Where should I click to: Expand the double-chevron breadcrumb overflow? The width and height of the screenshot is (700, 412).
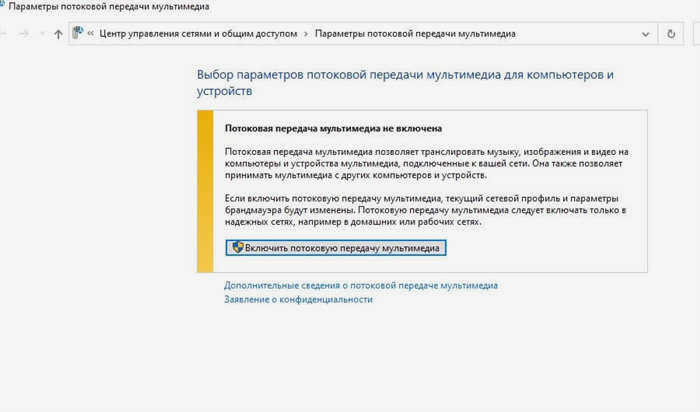91,34
